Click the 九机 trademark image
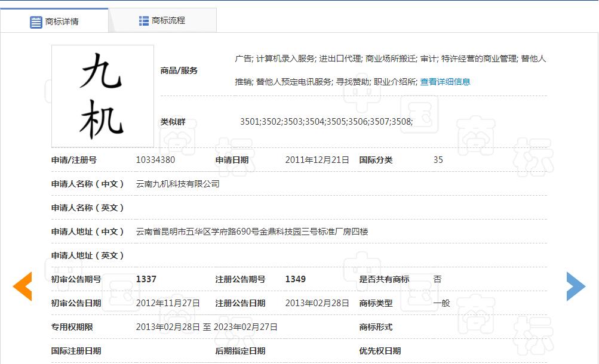 [x=102, y=95]
